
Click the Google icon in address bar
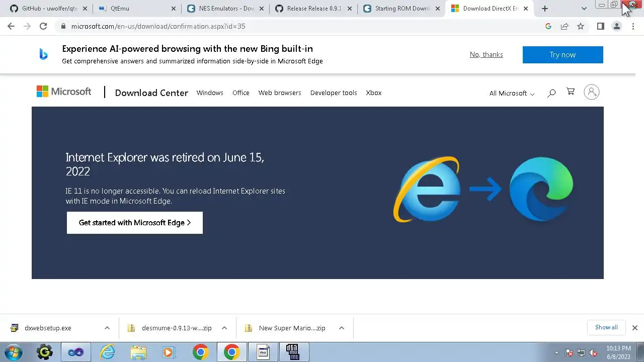(x=548, y=26)
